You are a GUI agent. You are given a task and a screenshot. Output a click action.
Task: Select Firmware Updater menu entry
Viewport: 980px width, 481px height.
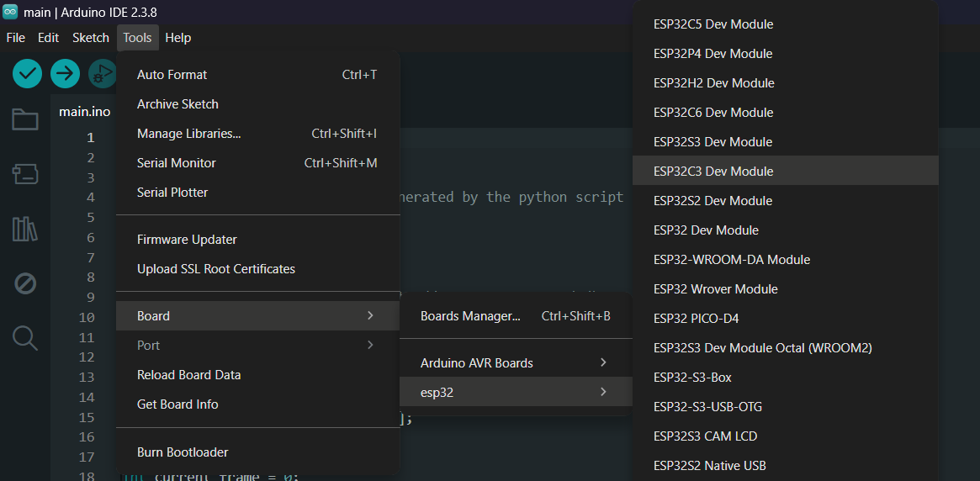pos(257,240)
